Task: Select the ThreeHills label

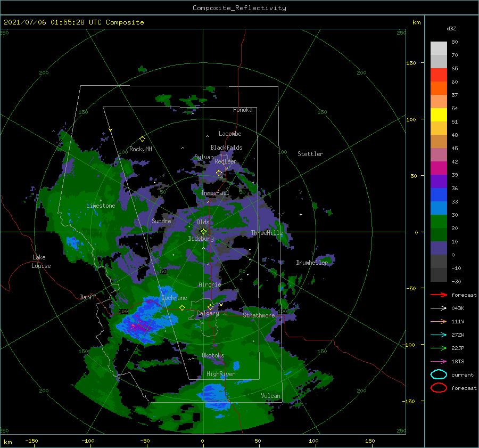Action: pos(267,233)
